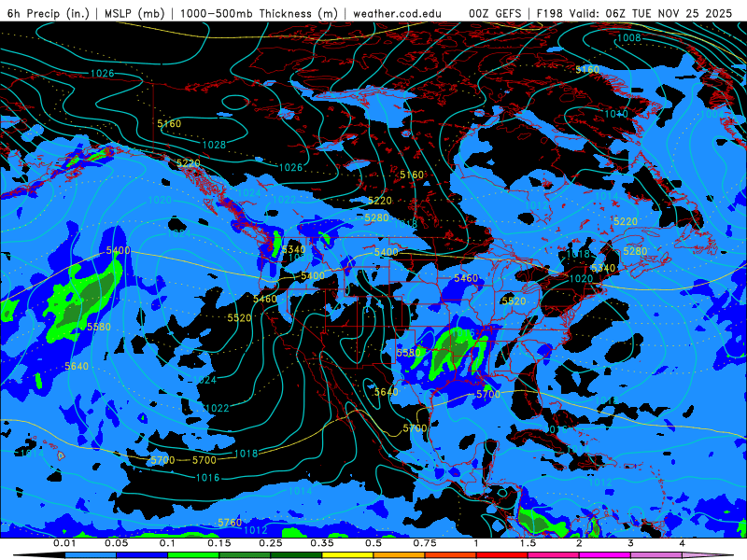Click the "06Z TUE NOV 25 2025" valid time
The image size is (747, 560).
(669, 13)
